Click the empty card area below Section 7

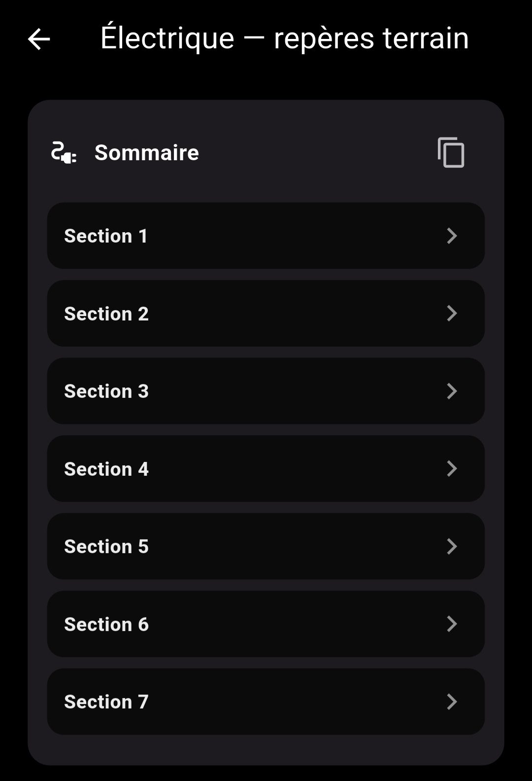pyautogui.click(x=266, y=749)
